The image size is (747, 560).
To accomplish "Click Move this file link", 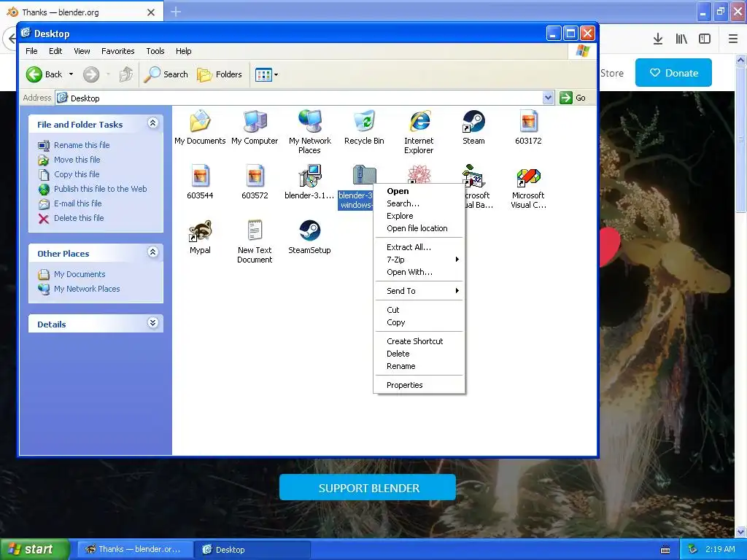I will pyautogui.click(x=77, y=160).
